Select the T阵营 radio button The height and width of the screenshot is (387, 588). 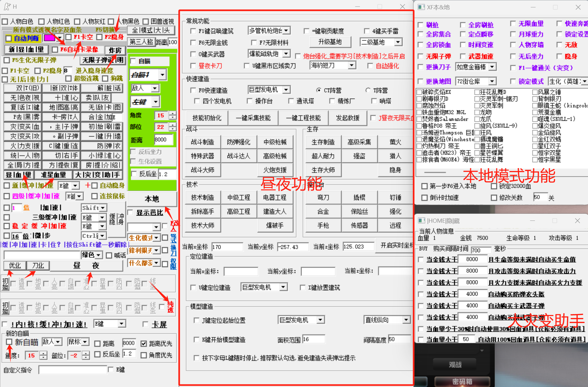click(368, 90)
